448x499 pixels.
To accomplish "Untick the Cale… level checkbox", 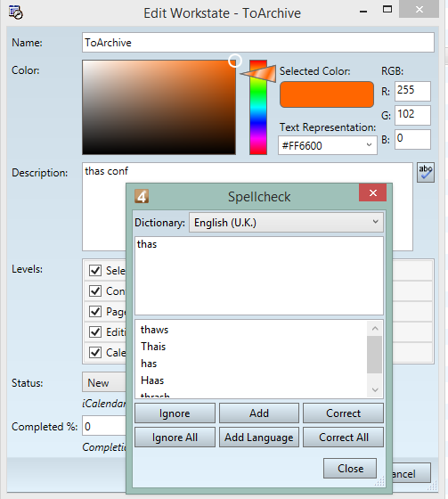I will (95, 352).
